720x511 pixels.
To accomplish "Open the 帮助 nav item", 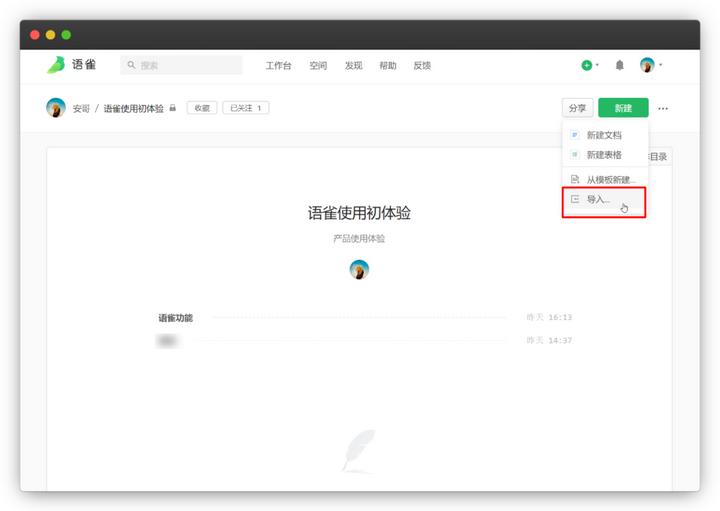I will point(388,66).
